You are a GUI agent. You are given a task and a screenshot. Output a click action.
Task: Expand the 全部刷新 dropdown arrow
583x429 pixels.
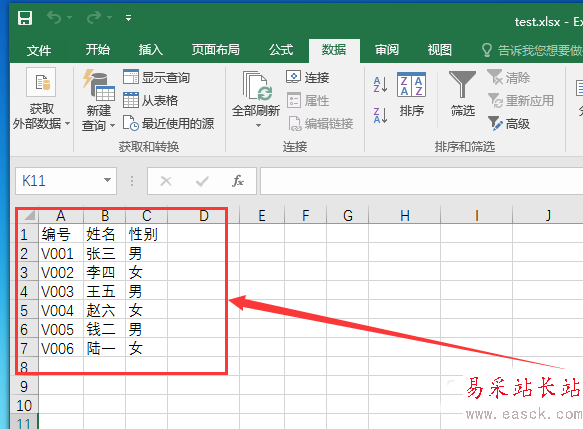click(x=258, y=126)
